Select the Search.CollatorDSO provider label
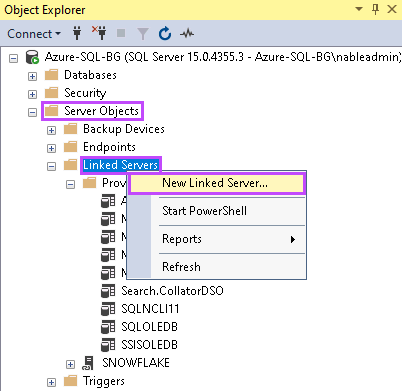The width and height of the screenshot is (402, 391). click(172, 291)
